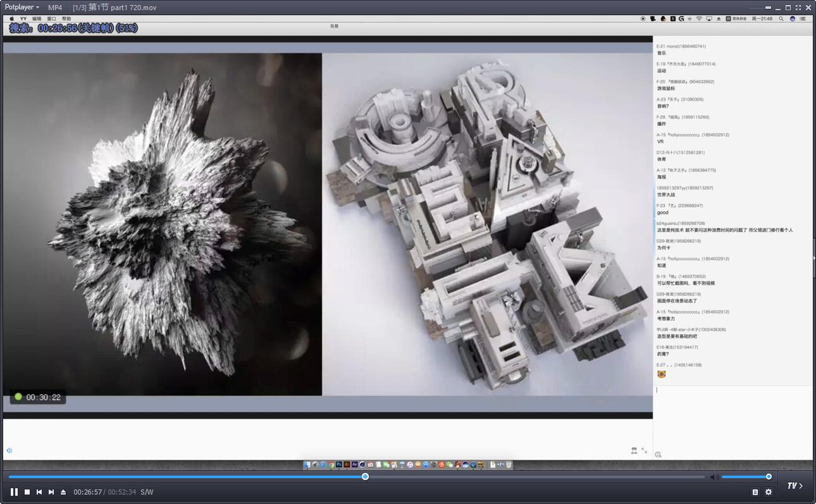Click the Chrome icon in the dock
Viewport: 816px width, 504px height.
(331, 465)
